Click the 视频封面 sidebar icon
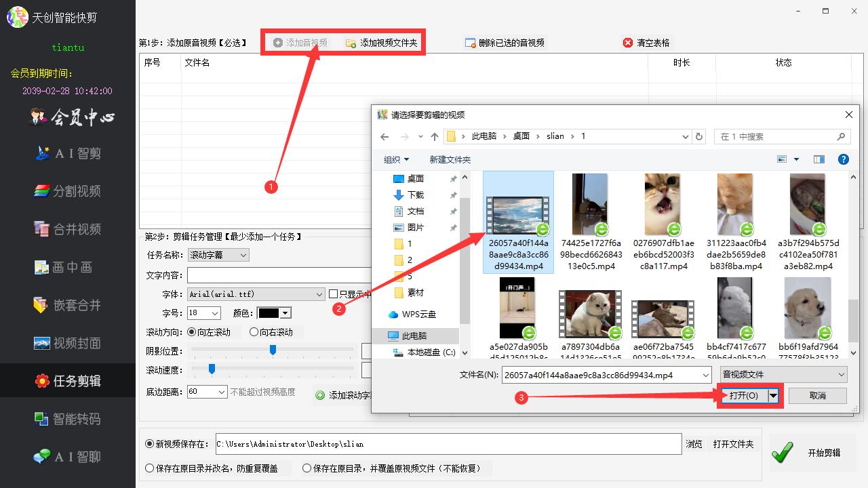This screenshot has height=488, width=868. pyautogui.click(x=42, y=343)
